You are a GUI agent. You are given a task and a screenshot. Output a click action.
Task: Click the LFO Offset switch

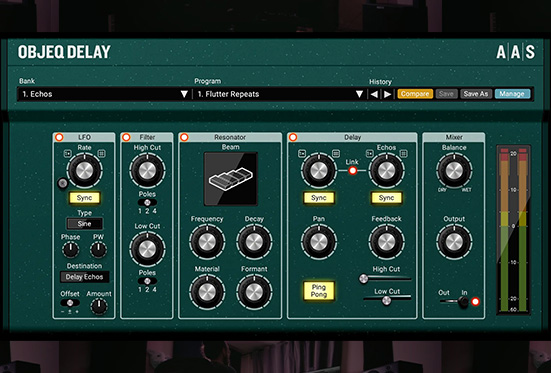pos(70,303)
